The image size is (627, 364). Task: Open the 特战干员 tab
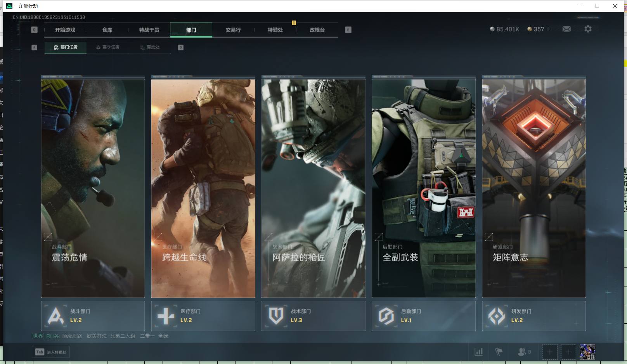pyautogui.click(x=149, y=30)
